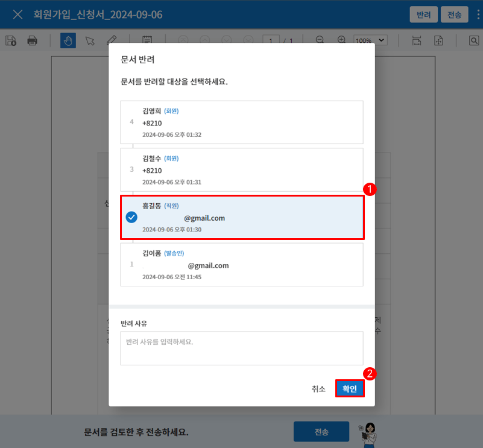
Task: Toggle the checked 홍길동 recipient
Action: click(242, 217)
